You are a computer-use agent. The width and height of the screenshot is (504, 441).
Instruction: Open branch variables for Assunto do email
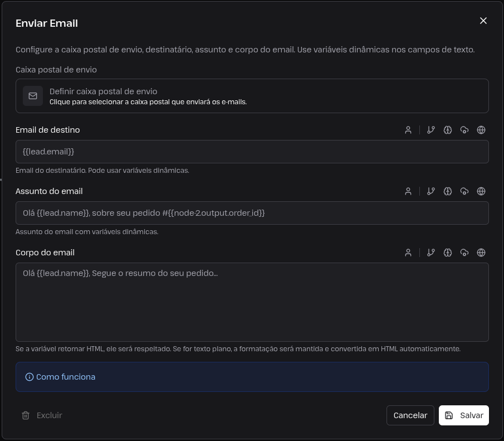(430, 191)
